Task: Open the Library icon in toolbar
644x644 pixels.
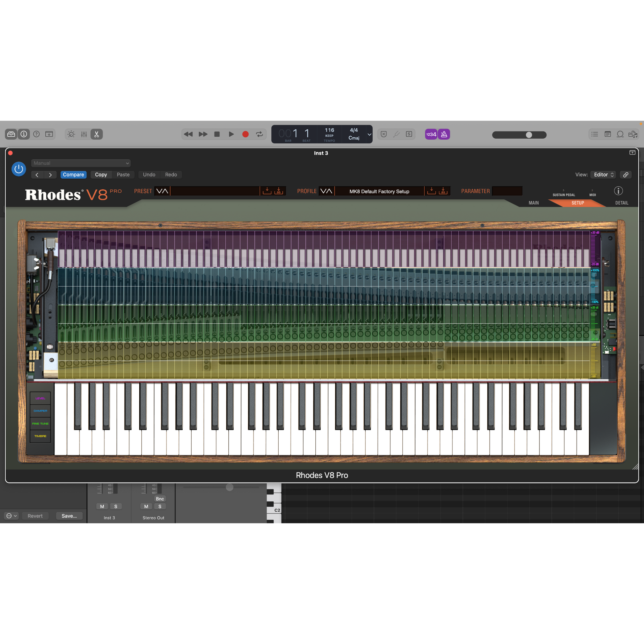Action: [x=11, y=134]
